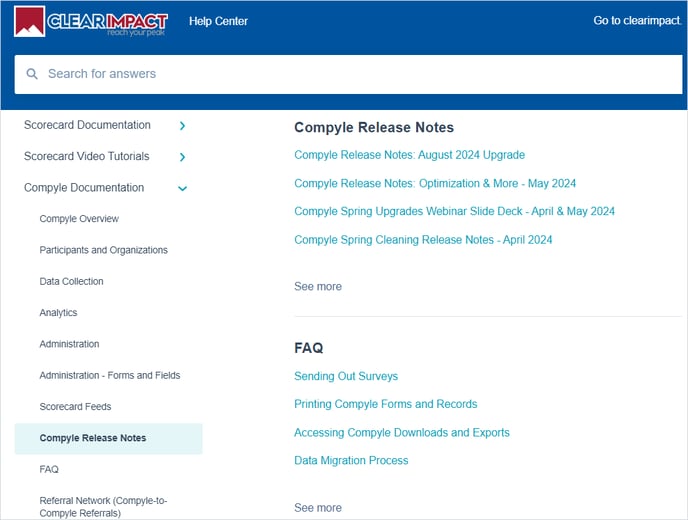Expand Scorecard Video Tutorials chevron
The image size is (688, 520).
coord(183,157)
